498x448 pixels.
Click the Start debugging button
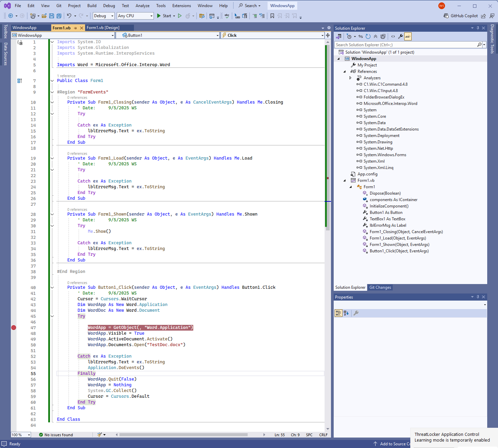click(x=164, y=16)
